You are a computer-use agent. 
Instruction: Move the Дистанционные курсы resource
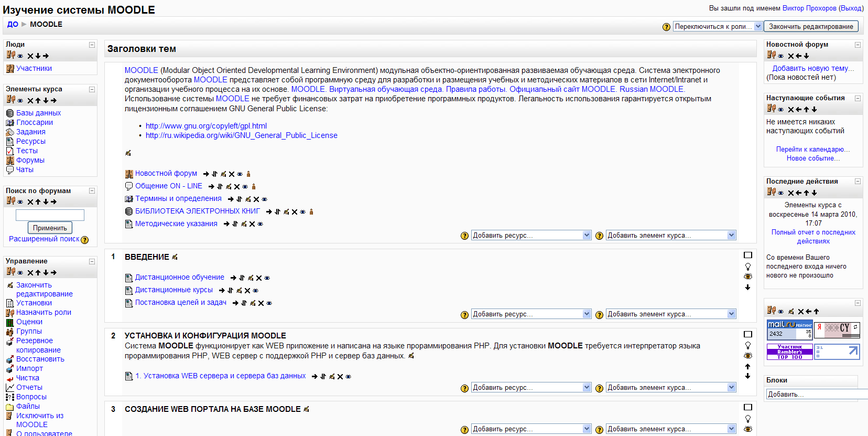click(230, 290)
